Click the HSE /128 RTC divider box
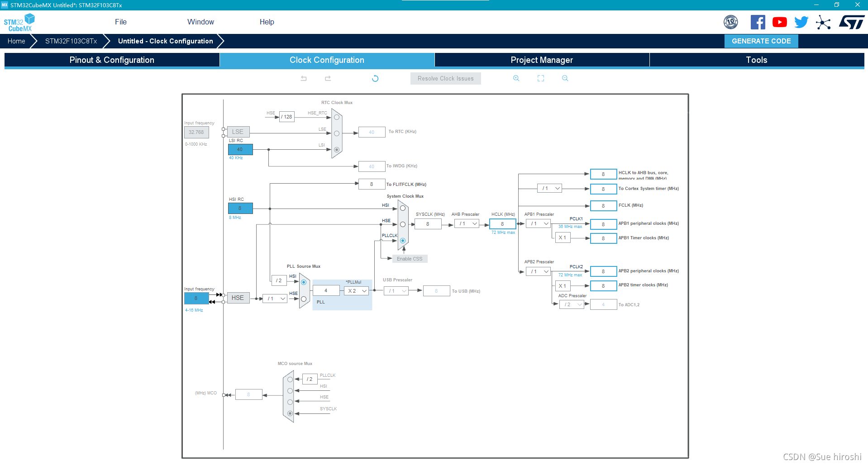Screen dimensions: 868x465 coord(287,117)
